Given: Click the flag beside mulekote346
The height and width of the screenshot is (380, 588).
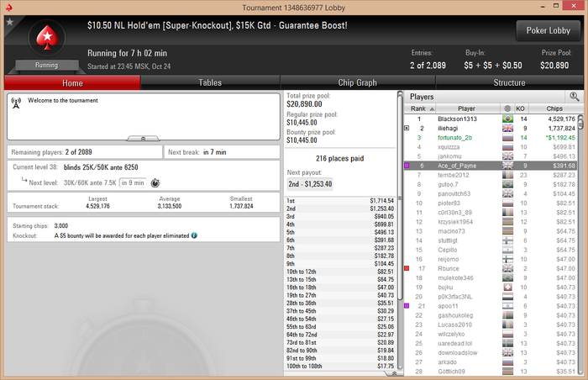Looking at the screenshot, I should click(x=507, y=278).
